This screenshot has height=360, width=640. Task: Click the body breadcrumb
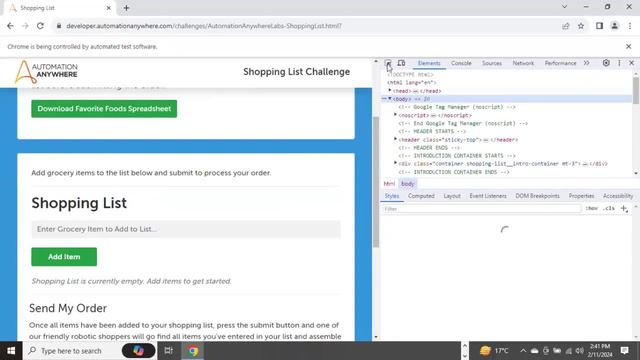[408, 184]
